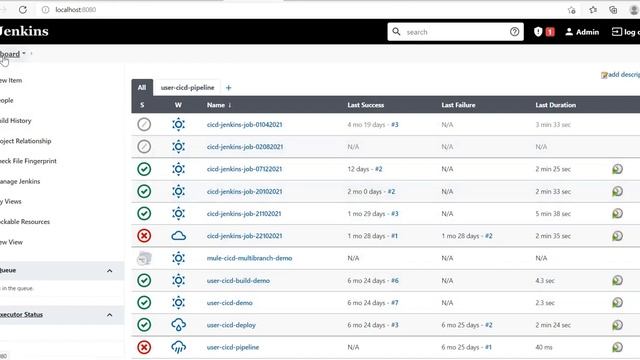Click the log out link
The height and width of the screenshot is (360, 640).
tap(626, 32)
